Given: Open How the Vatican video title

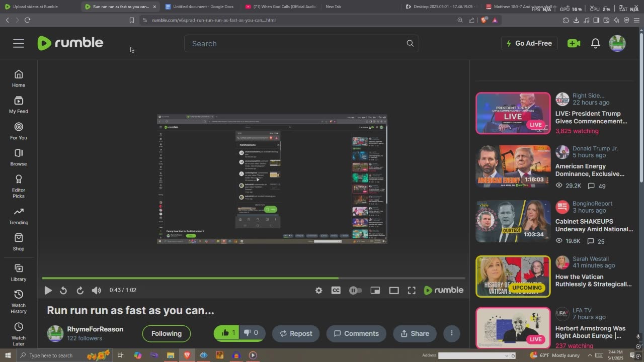Looking at the screenshot, I should 593,281.
